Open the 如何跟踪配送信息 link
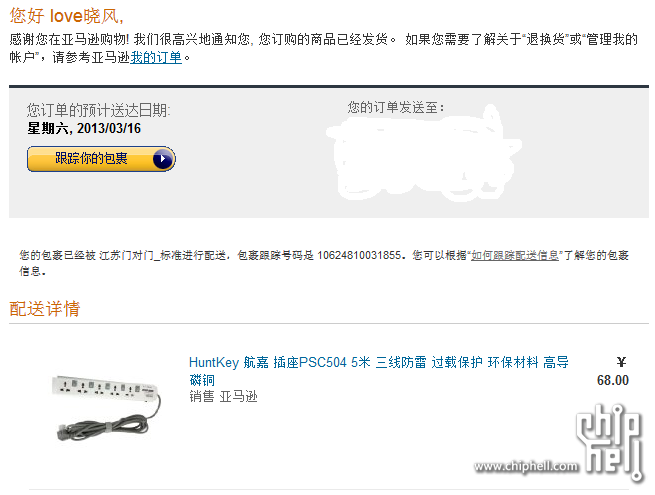Viewport: 655px width, 495px height. (515, 255)
